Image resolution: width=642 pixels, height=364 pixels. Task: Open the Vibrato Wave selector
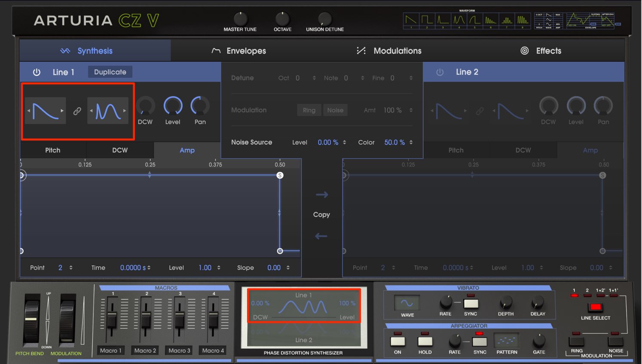pyautogui.click(x=407, y=303)
